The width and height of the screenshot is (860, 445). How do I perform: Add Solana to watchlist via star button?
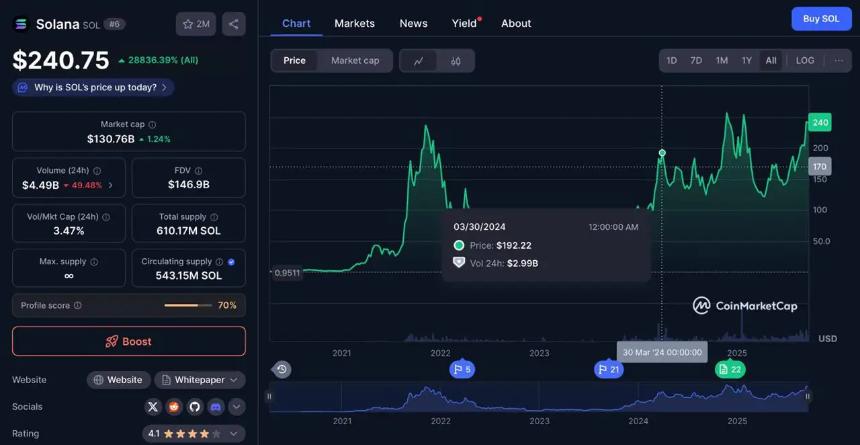click(195, 24)
